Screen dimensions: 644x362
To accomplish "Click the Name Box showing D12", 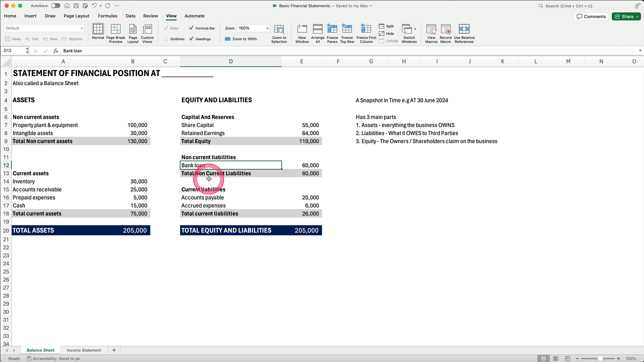I will click(x=13, y=51).
